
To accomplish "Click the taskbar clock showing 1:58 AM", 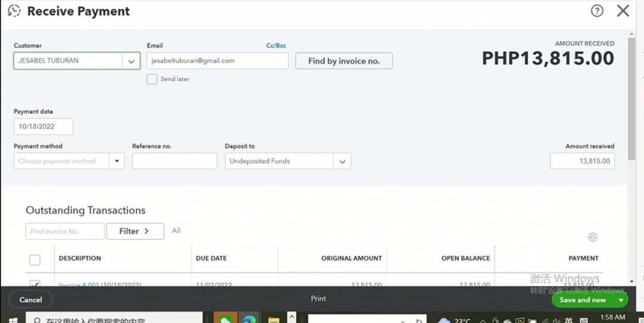I will click(613, 317).
